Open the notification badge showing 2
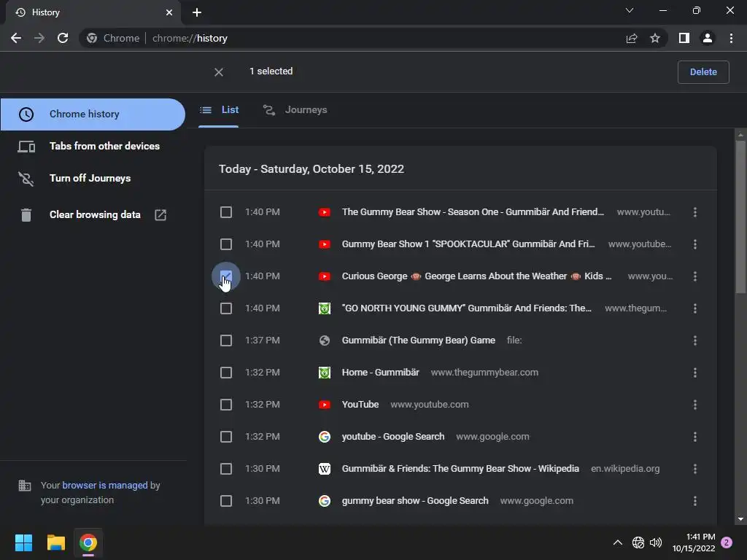The width and height of the screenshot is (747, 560). (727, 542)
